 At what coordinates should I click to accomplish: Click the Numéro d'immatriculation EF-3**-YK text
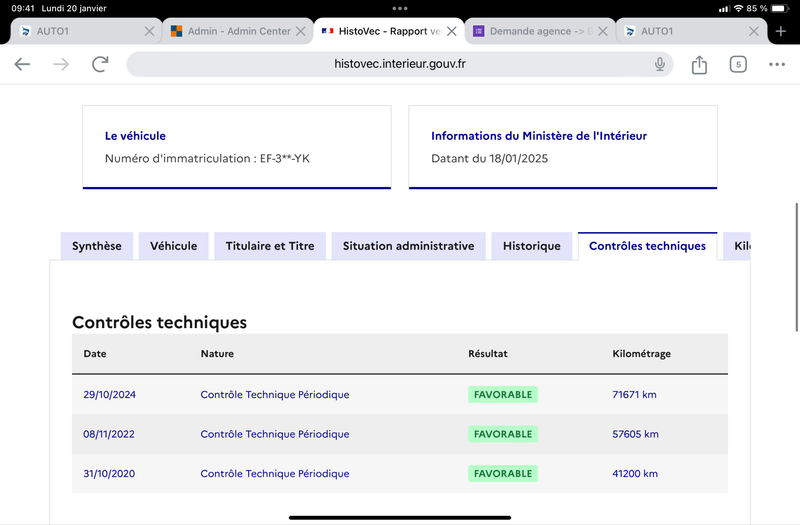pos(207,158)
